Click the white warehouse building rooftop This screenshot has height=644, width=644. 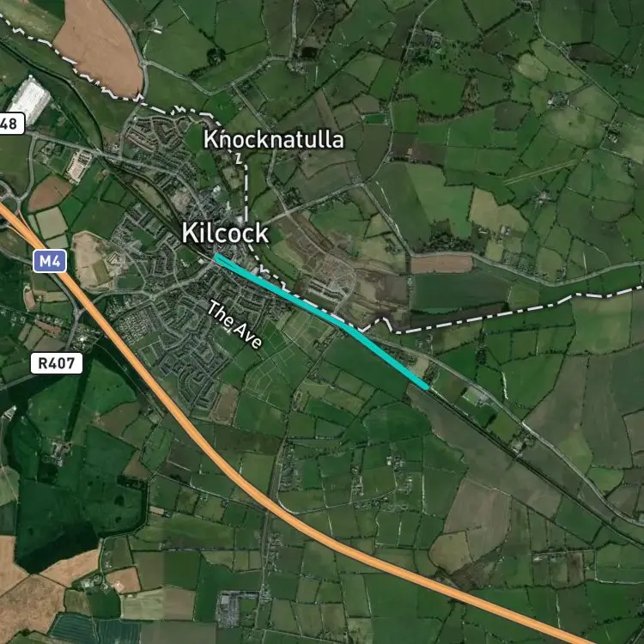pos(29,100)
